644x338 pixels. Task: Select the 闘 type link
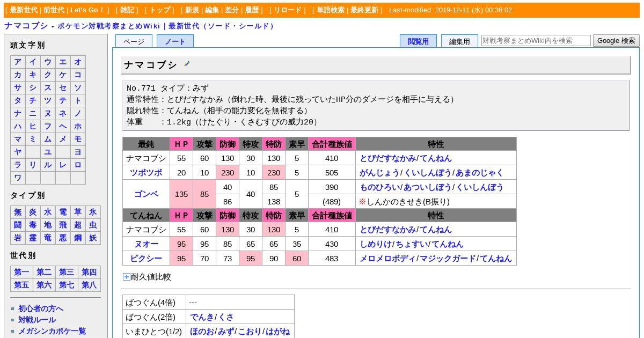[x=18, y=225]
